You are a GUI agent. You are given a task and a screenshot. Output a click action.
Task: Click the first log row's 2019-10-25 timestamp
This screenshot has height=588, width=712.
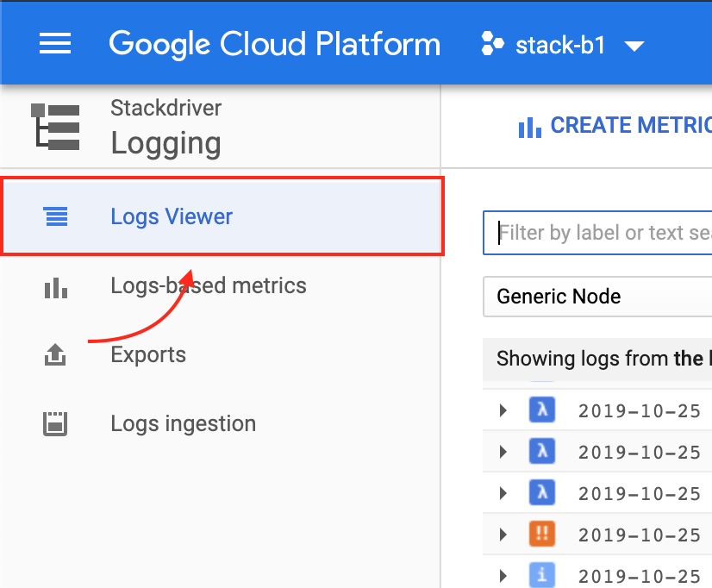tap(640, 411)
